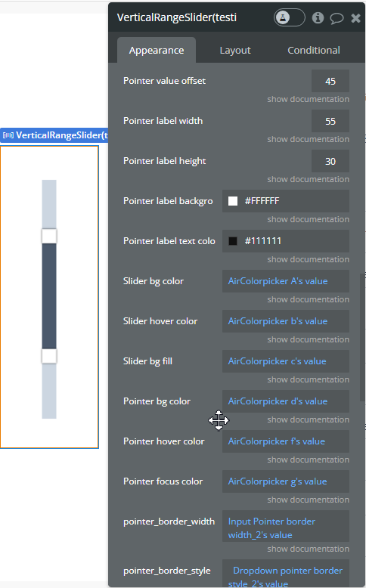Open the element info icon
Screen dimensions: 366x588
318,17
